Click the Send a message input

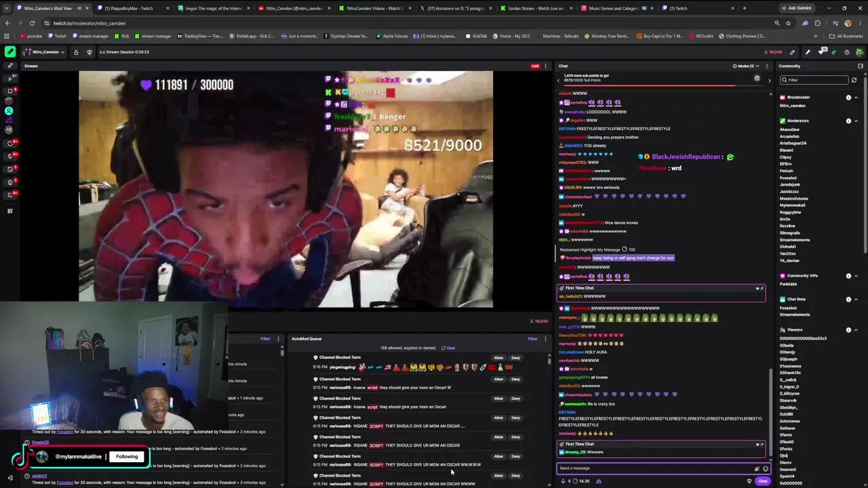(x=656, y=468)
